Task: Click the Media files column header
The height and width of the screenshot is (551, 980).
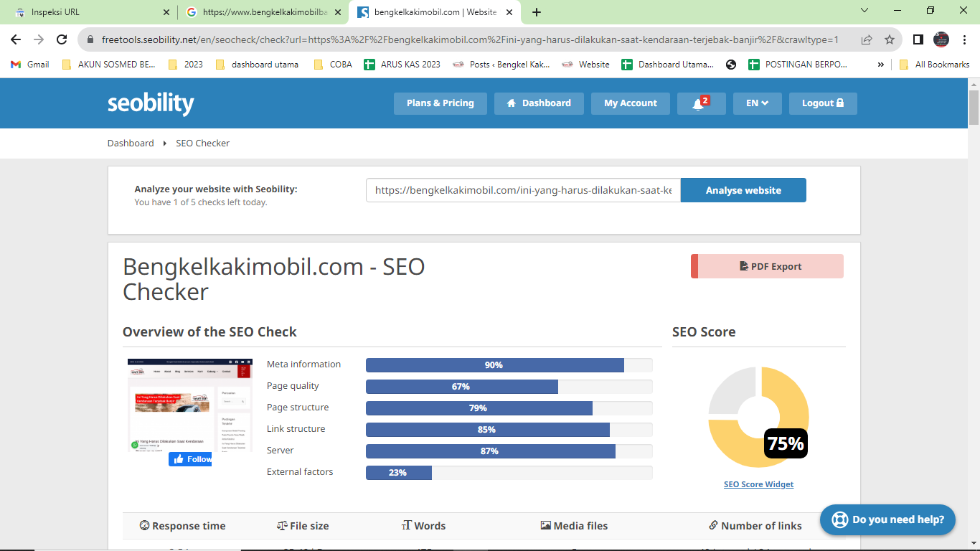Action: tap(574, 526)
